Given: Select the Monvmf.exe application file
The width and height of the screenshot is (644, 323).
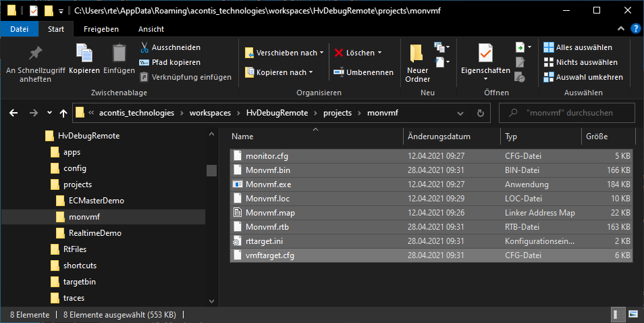Looking at the screenshot, I should (x=431, y=184).
